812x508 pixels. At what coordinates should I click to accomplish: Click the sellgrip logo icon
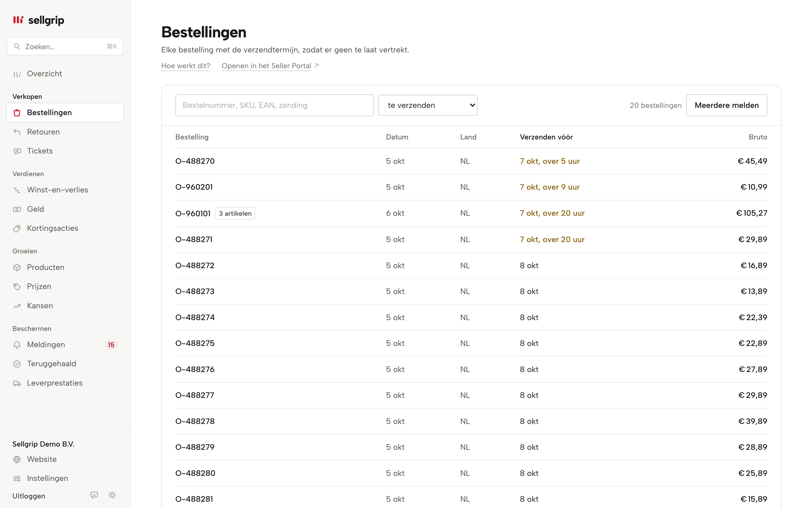18,20
